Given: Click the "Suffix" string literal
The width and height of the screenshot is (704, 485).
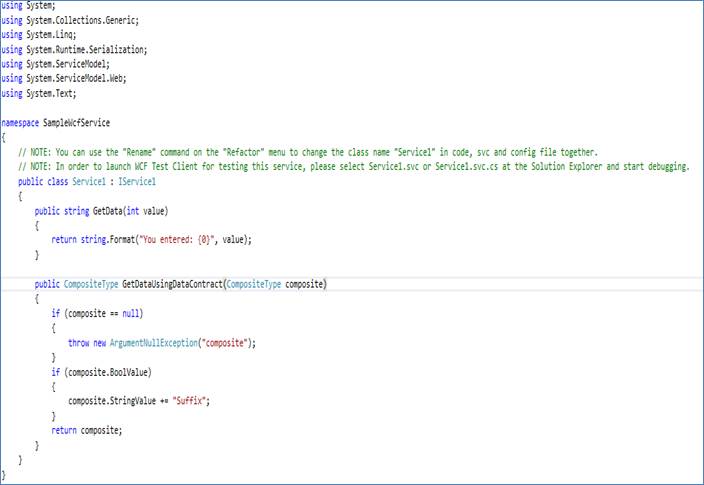Looking at the screenshot, I should coord(189,401).
